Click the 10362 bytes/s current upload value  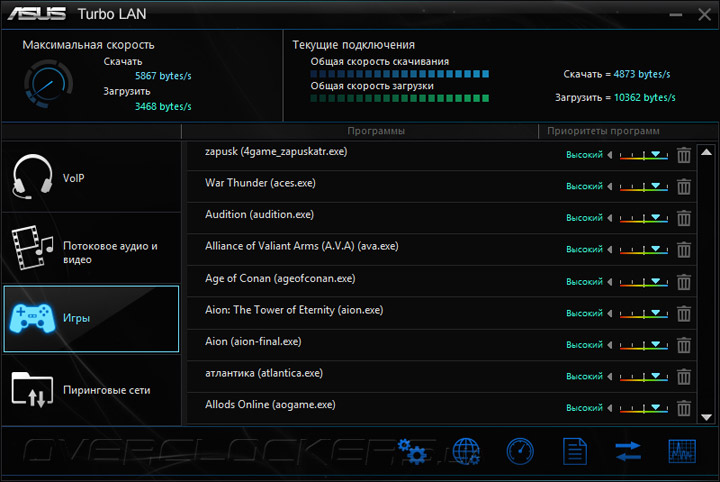[645, 97]
